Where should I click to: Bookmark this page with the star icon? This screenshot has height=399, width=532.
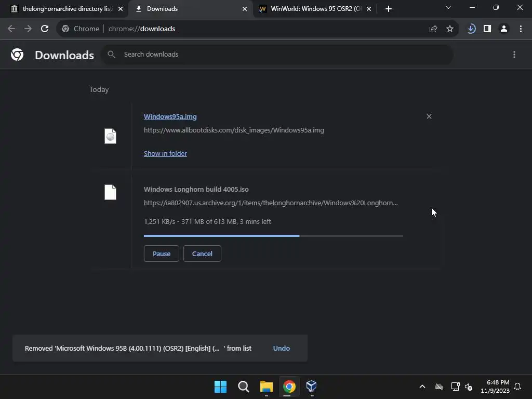click(x=449, y=29)
